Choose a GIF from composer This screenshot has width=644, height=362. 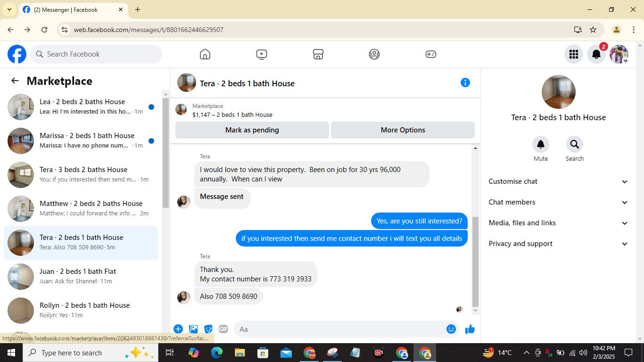coord(223,329)
